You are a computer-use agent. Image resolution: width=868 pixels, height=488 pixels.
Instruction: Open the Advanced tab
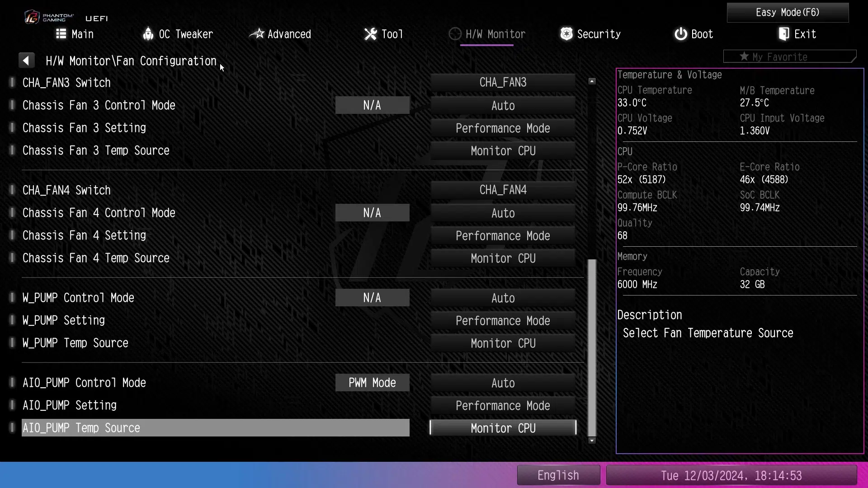(280, 34)
